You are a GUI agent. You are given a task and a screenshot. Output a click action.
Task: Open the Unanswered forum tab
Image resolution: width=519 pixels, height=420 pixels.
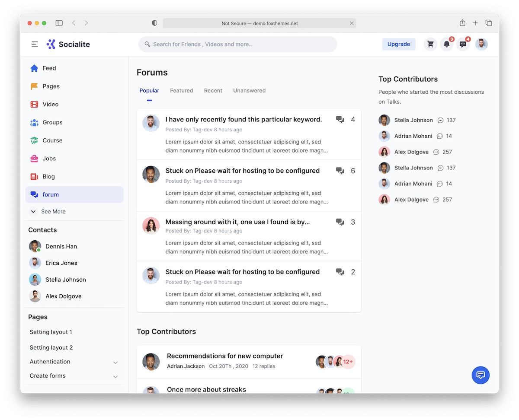pyautogui.click(x=249, y=90)
